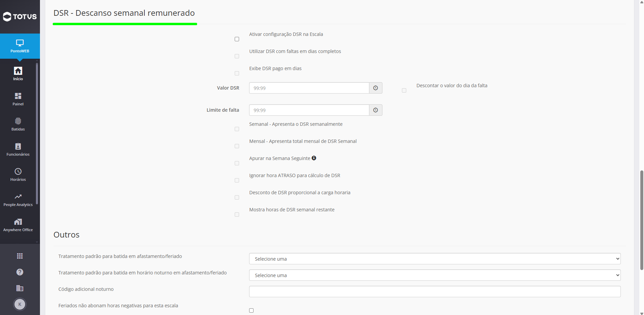
Task: Toggle Exibe DSR pago em dias
Action: coord(237,73)
